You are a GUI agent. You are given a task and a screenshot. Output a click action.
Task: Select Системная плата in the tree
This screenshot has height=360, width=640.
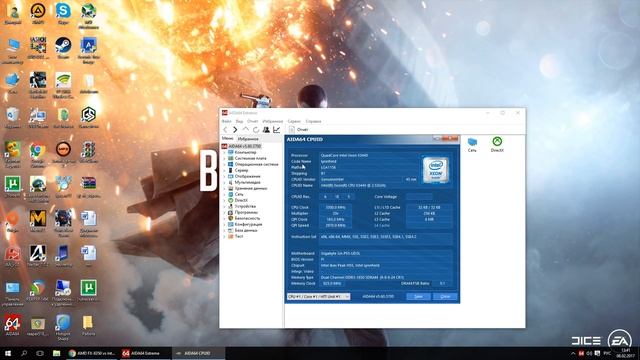pyautogui.click(x=250, y=158)
